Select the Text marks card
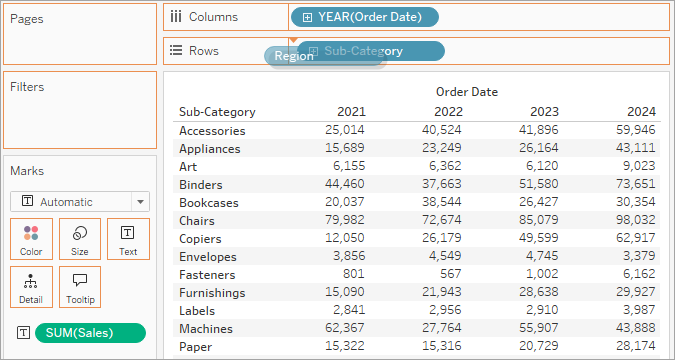675x360 pixels. [x=128, y=239]
